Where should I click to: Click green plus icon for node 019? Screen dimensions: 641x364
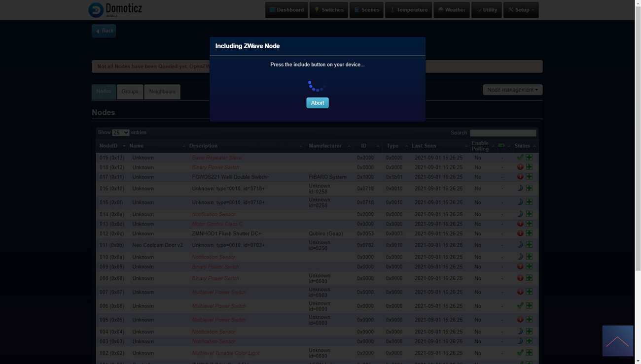tap(529, 158)
